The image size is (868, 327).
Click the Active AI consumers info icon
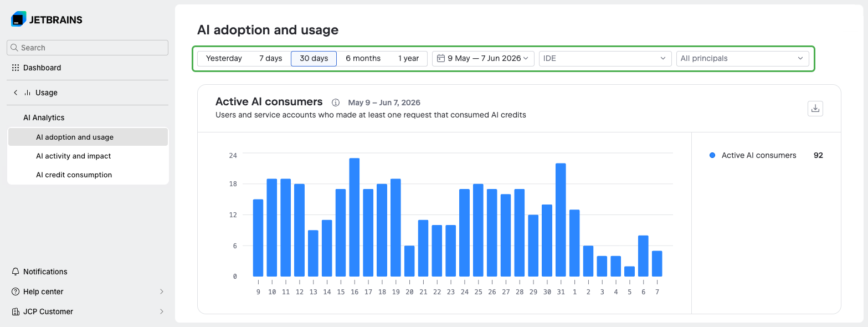tap(336, 103)
